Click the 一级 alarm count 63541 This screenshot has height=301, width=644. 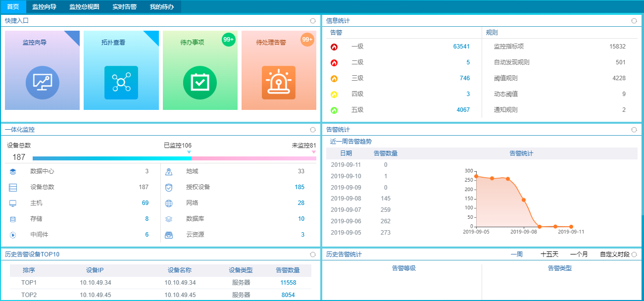pyautogui.click(x=461, y=47)
